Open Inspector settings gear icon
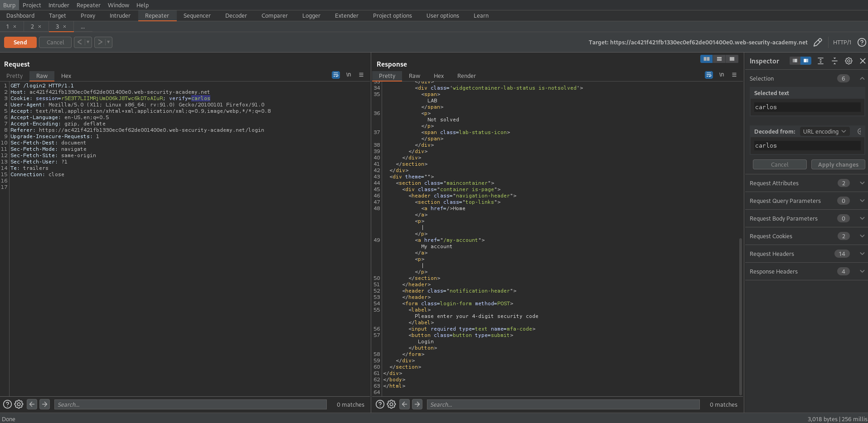This screenshot has height=423, width=868. click(849, 61)
